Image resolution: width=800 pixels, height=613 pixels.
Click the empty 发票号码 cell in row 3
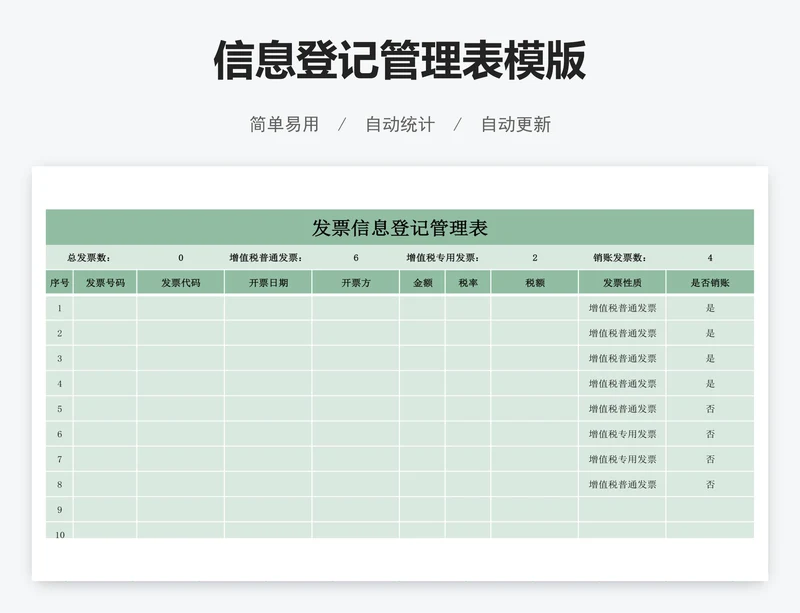click(105, 359)
